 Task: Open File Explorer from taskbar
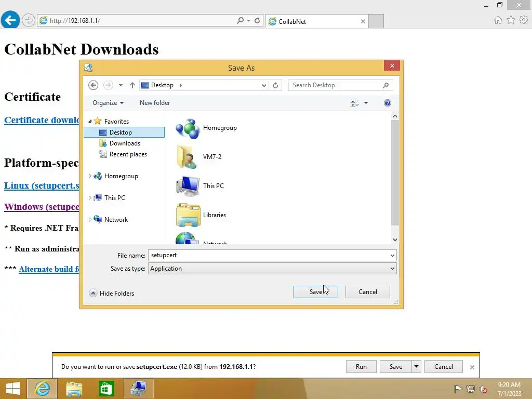point(74,389)
